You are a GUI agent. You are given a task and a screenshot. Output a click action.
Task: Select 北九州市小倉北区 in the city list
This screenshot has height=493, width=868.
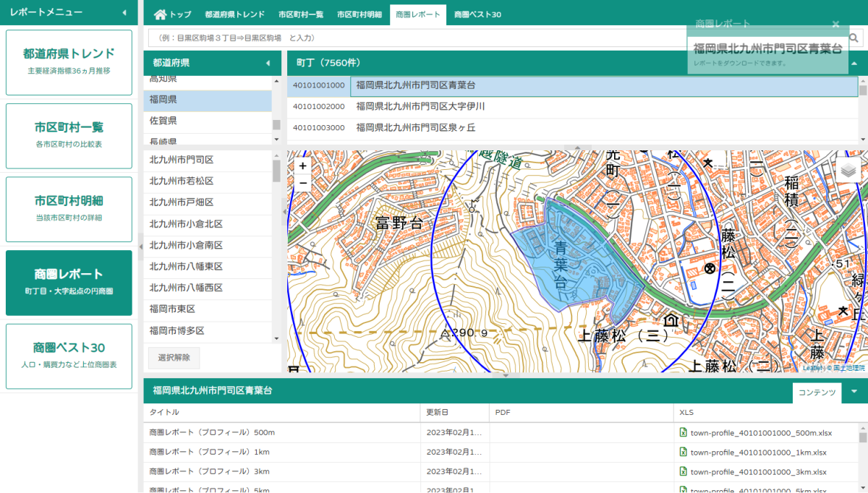[x=208, y=224]
